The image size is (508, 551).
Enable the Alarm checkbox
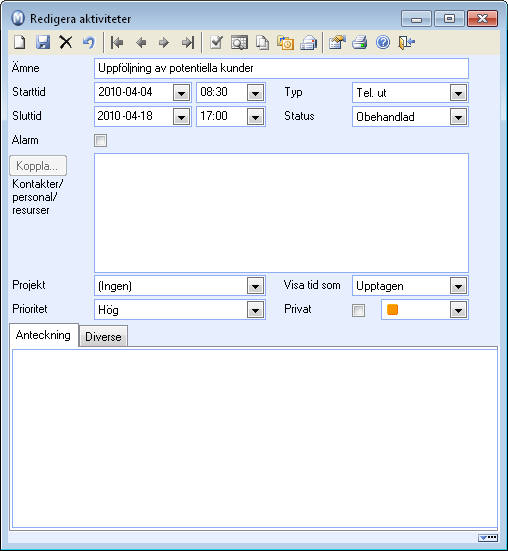(x=100, y=141)
